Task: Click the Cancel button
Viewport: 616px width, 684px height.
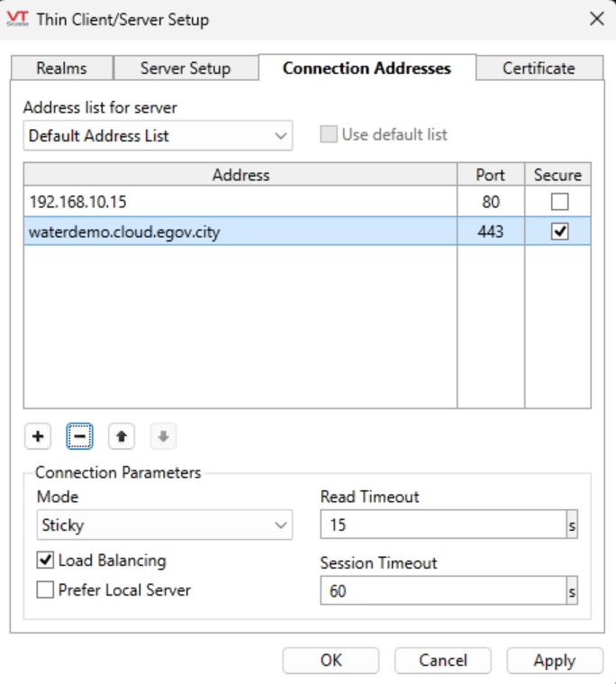Action: click(442, 661)
